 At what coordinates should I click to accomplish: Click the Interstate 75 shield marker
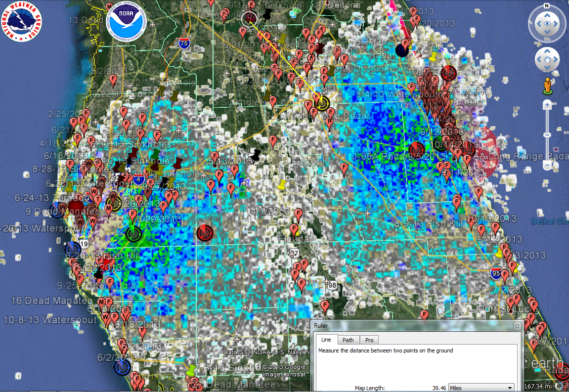tap(184, 43)
